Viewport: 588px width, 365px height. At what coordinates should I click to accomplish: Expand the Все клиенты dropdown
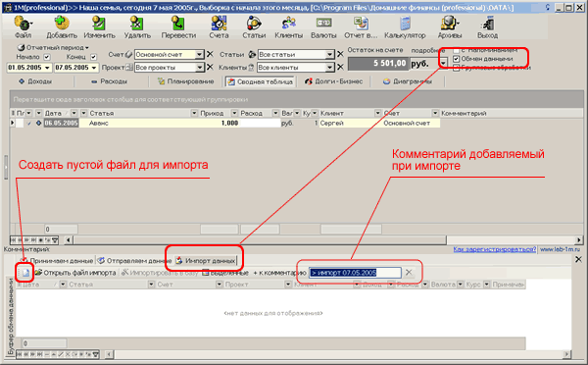[329, 68]
